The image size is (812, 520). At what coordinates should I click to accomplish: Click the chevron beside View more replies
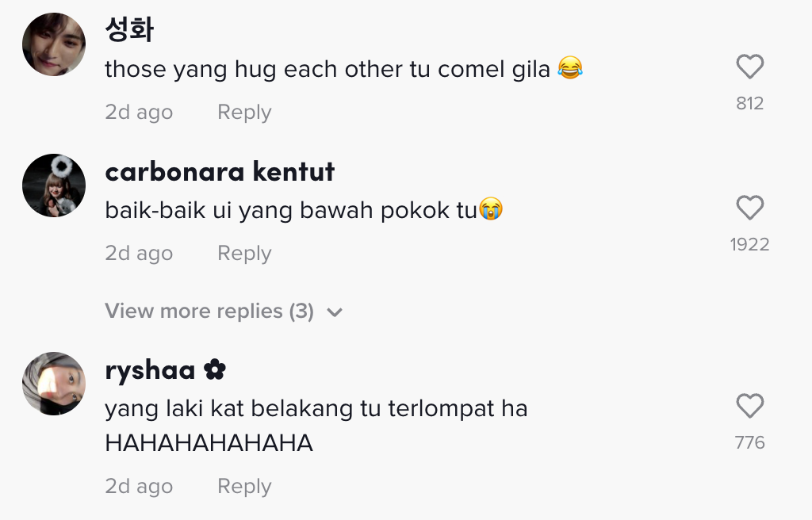click(x=335, y=312)
